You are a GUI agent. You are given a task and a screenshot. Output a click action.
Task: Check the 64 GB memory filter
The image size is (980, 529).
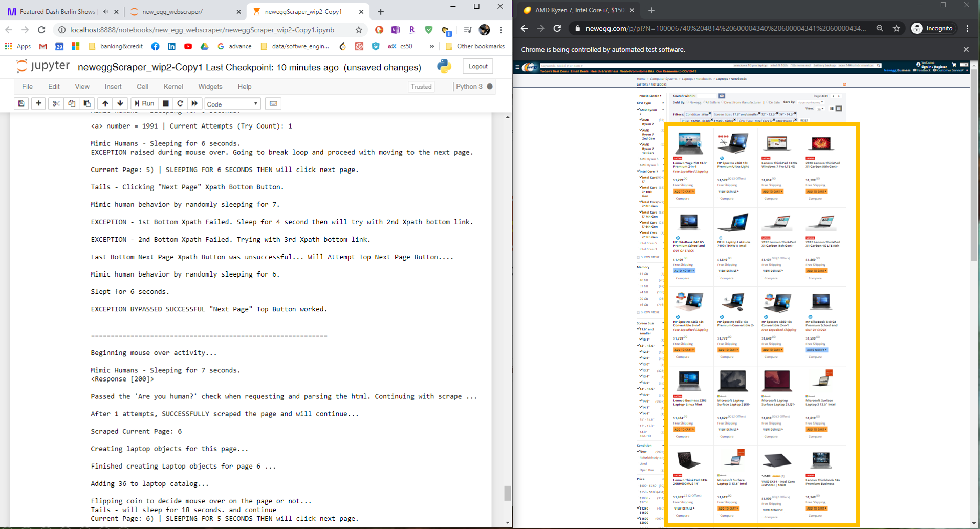pos(643,274)
